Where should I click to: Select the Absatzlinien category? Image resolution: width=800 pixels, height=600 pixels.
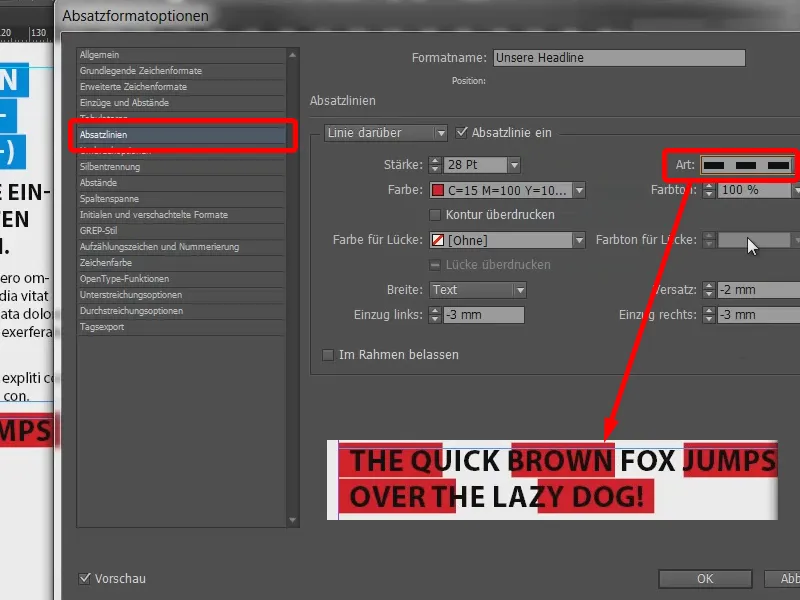(181, 135)
